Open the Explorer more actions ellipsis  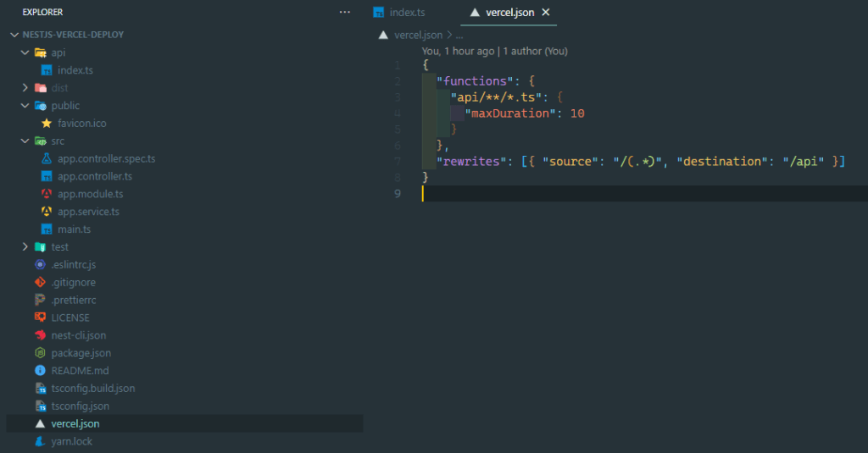click(x=345, y=12)
